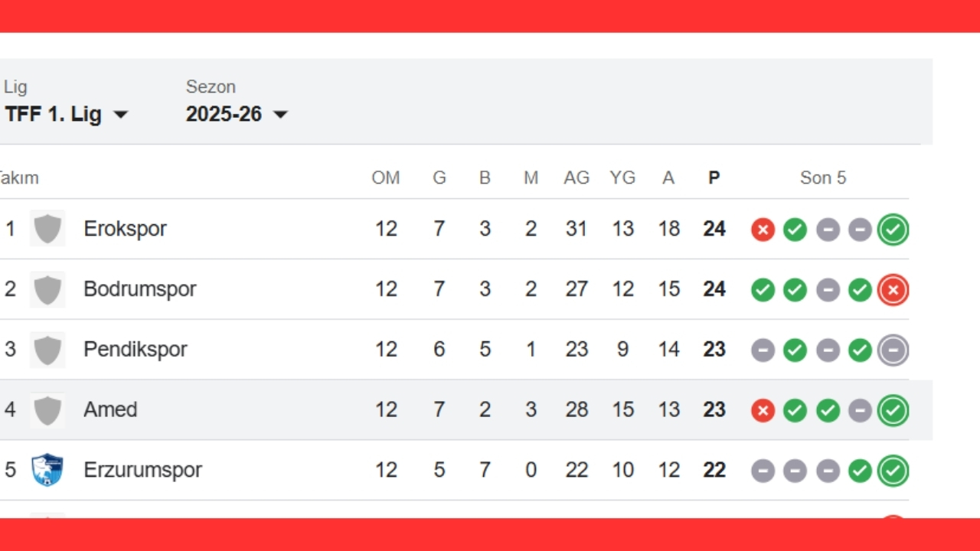Click the Son 5 column header
Image resolution: width=980 pixels, height=551 pixels.
coord(823,178)
